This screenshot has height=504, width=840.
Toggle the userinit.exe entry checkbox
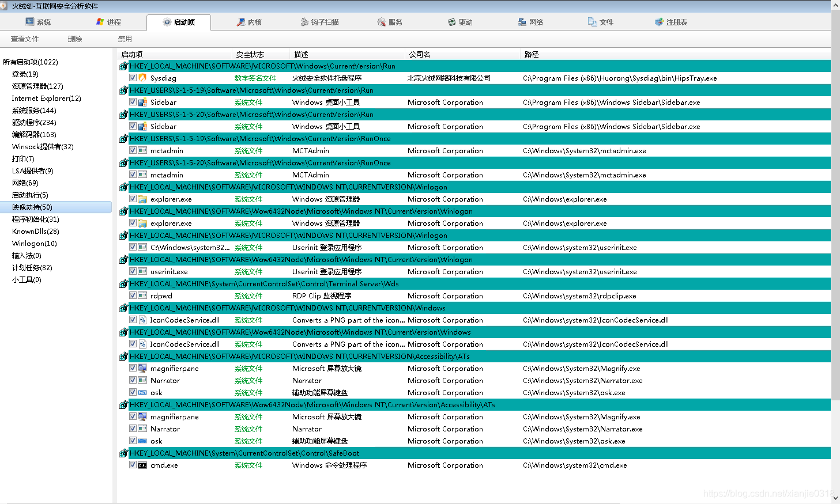tap(133, 271)
